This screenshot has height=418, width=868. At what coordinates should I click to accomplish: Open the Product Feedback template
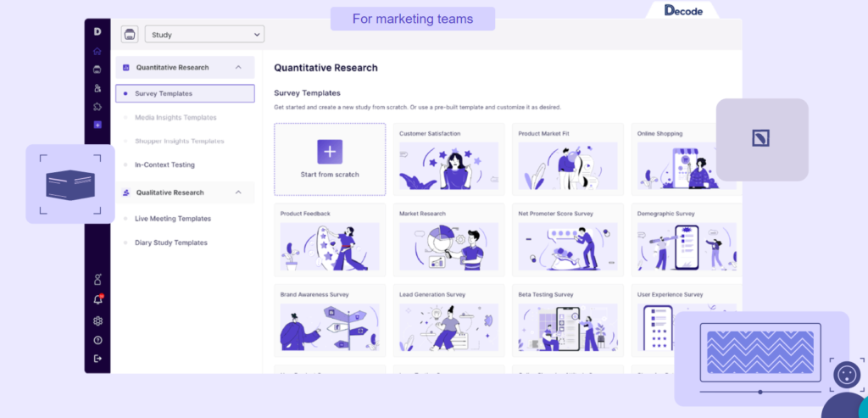[x=330, y=240]
